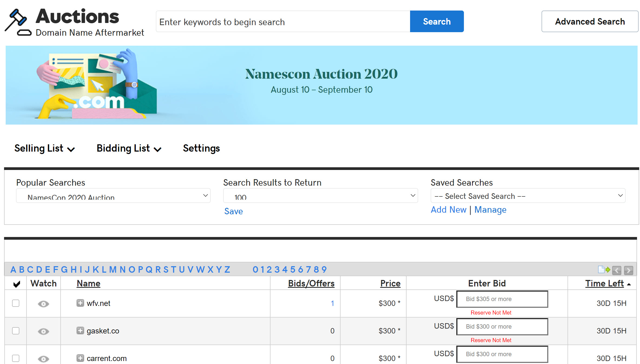640x364 pixels.
Task: Open the Popular Searches dropdown
Action: click(113, 196)
